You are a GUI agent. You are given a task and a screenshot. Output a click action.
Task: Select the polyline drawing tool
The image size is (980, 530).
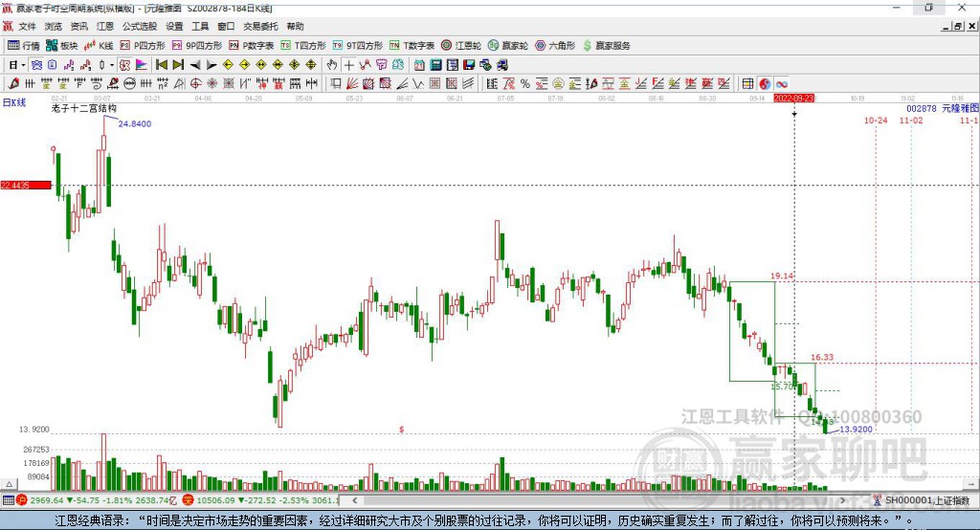(x=365, y=65)
